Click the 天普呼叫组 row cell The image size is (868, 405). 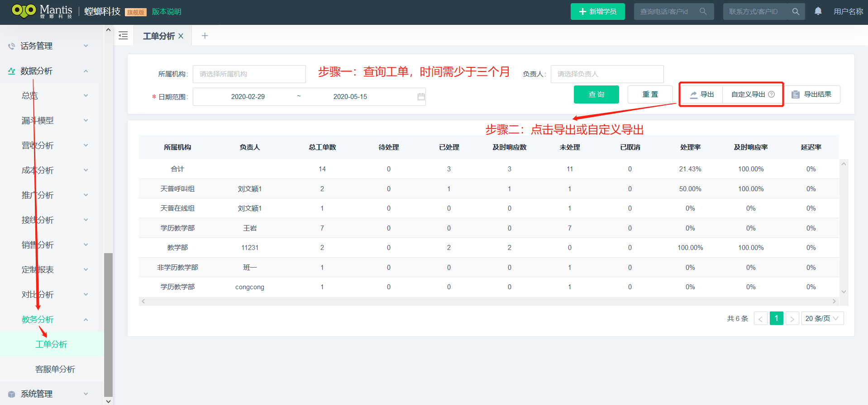pos(177,189)
